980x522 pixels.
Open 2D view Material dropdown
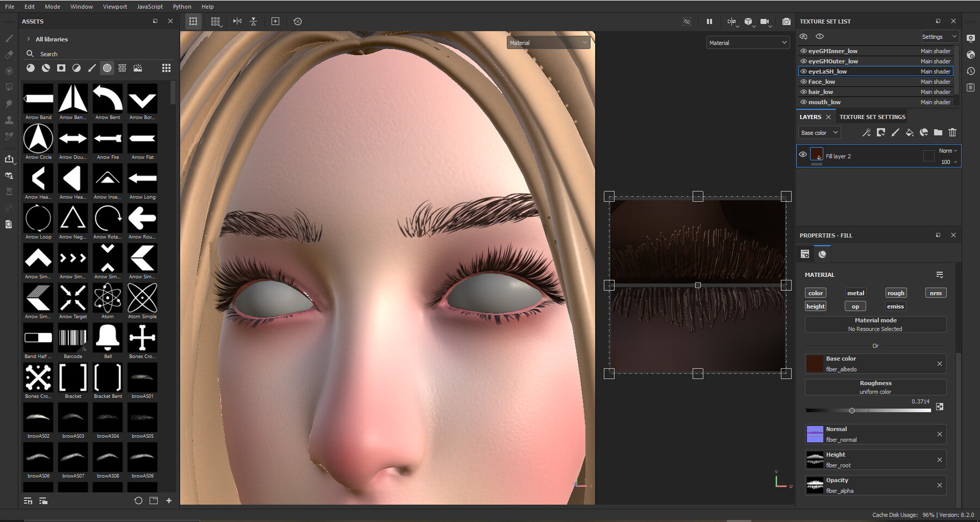[748, 43]
